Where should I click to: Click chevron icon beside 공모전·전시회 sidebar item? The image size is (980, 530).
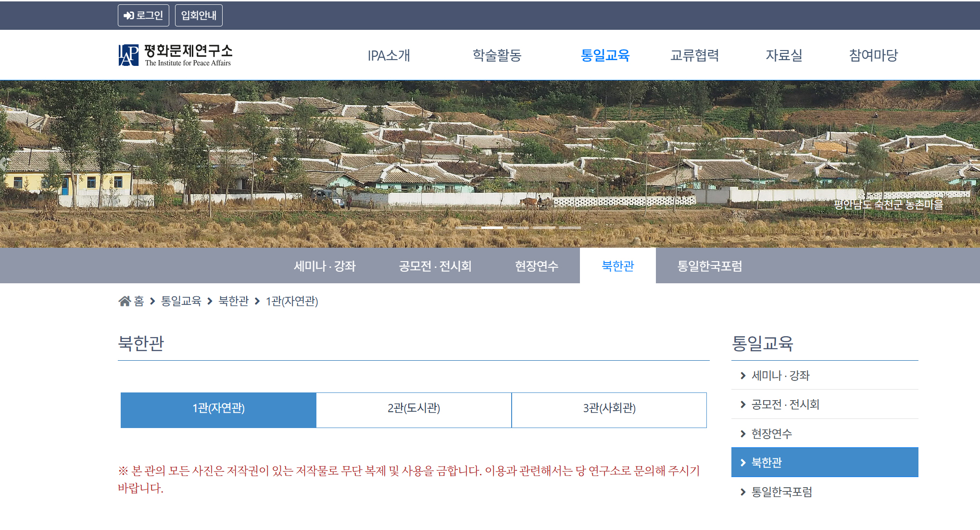(743, 404)
